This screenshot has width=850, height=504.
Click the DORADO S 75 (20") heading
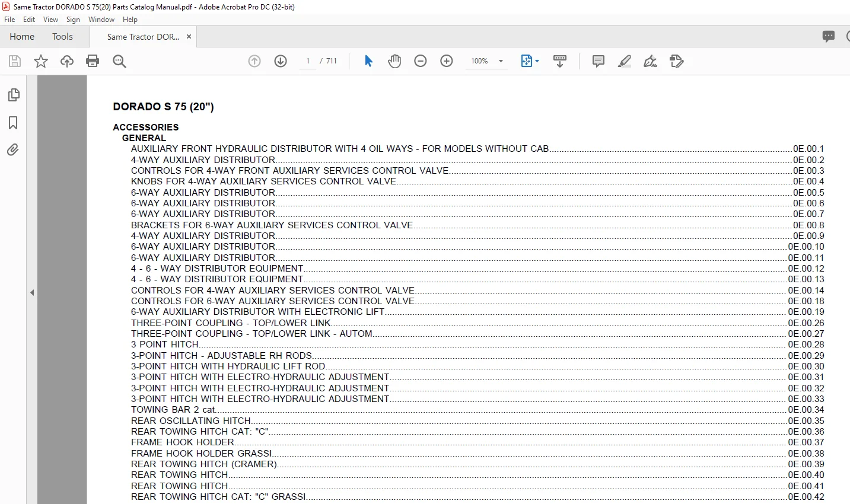(x=163, y=107)
